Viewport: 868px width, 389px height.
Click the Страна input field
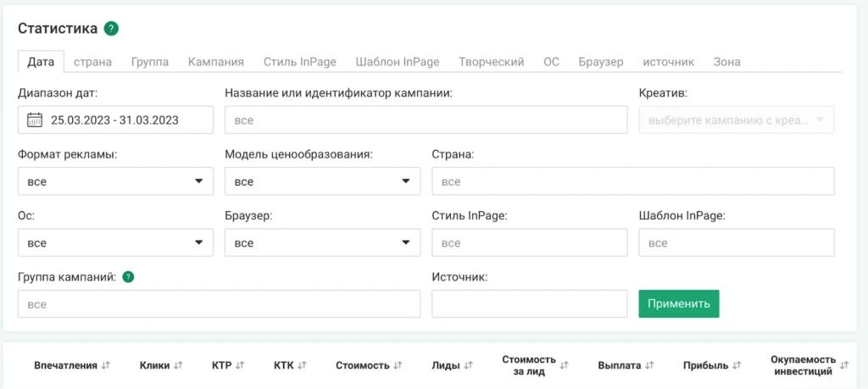click(633, 181)
